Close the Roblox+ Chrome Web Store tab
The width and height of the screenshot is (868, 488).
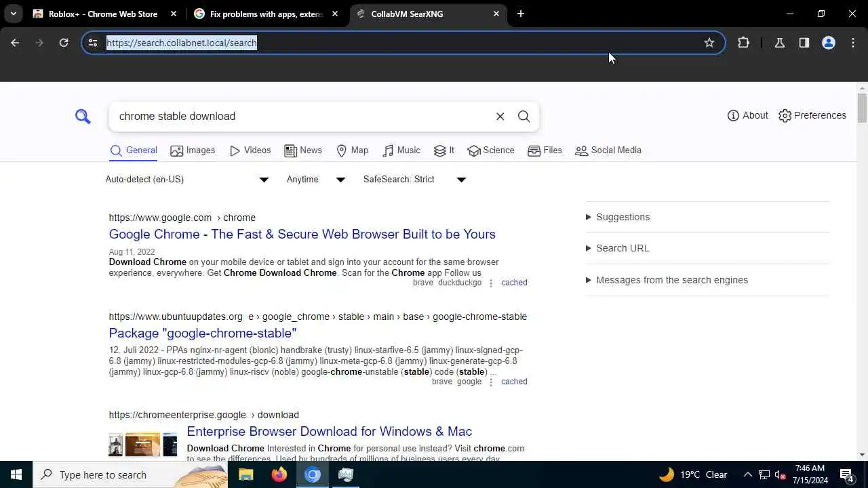(174, 14)
